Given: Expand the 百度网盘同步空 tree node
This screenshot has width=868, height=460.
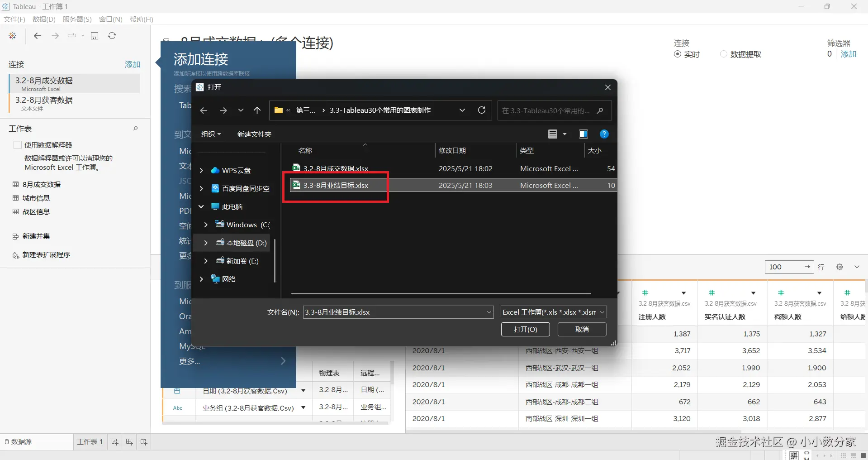Looking at the screenshot, I should (202, 189).
